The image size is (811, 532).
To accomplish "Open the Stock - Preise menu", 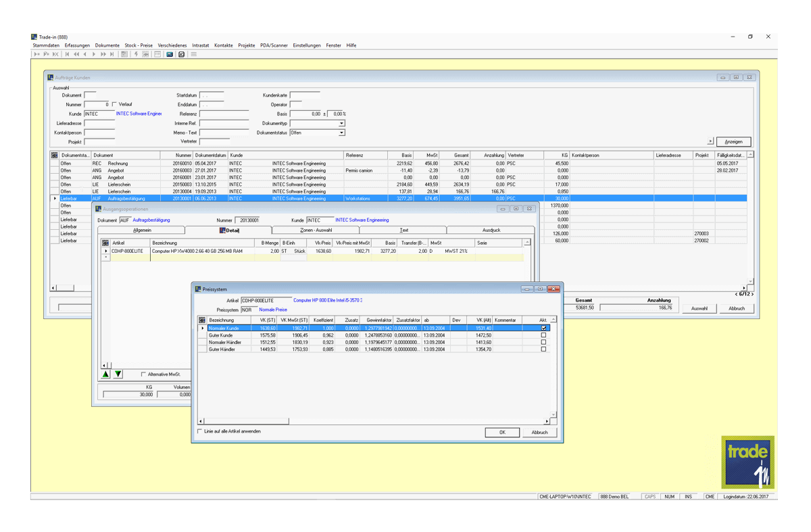I will pos(139,45).
